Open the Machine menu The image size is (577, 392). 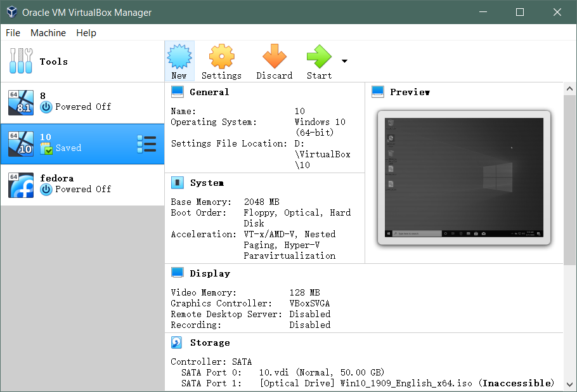[48, 33]
